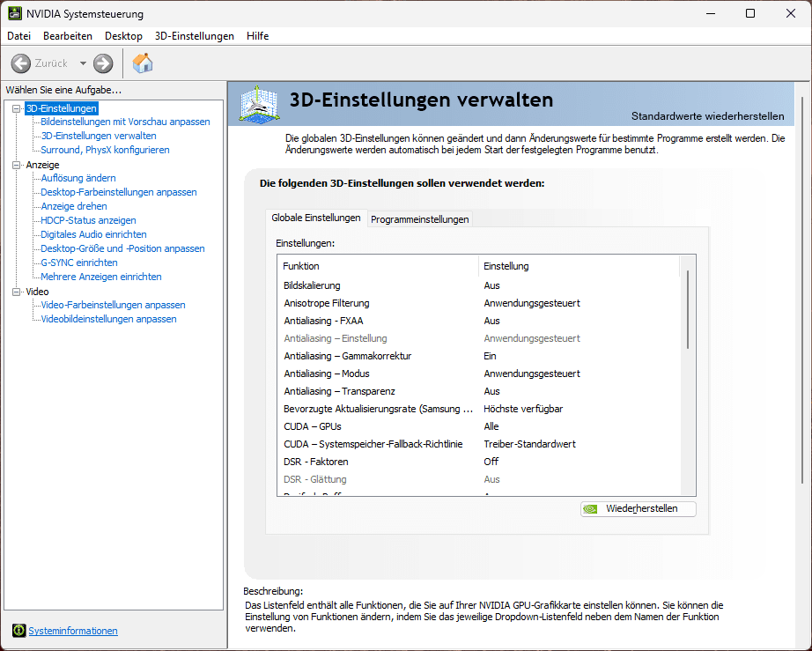Open Auflösung ändern
This screenshot has height=651, width=812.
pos(78,178)
